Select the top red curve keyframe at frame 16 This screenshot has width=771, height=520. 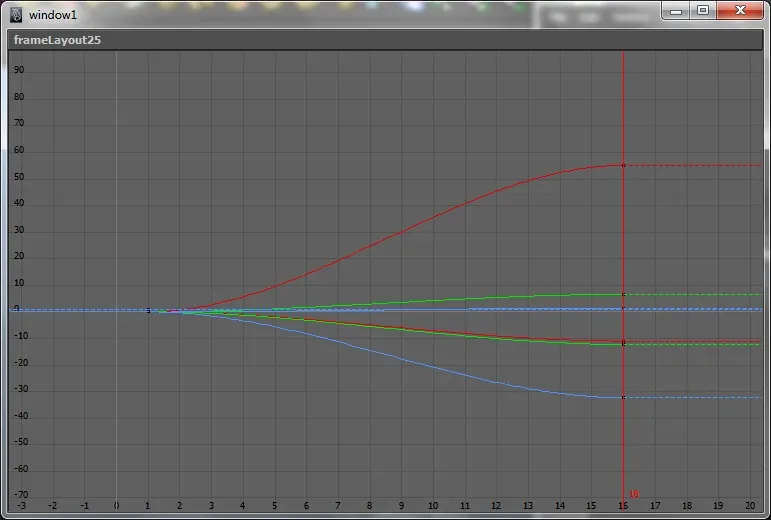[623, 165]
